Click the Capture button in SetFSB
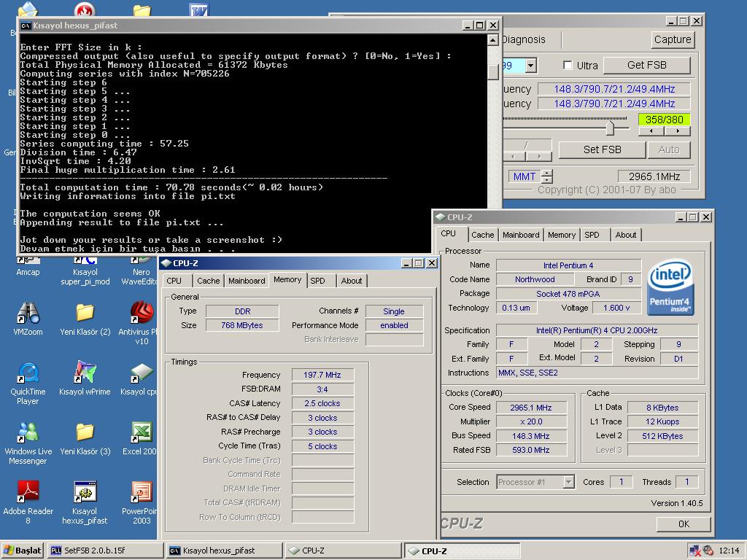The image size is (747, 560). 673,39
